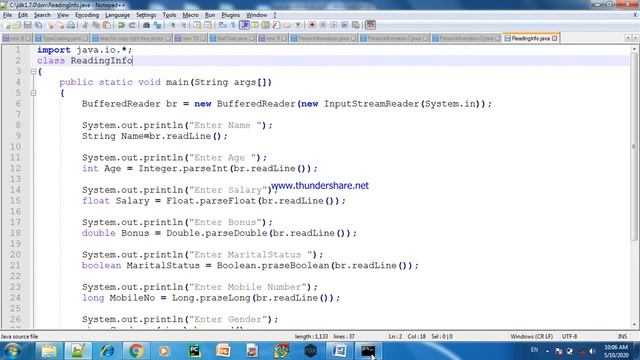Open Google Chrome from the taskbar
This screenshot has width=640, height=360.
click(x=136, y=351)
